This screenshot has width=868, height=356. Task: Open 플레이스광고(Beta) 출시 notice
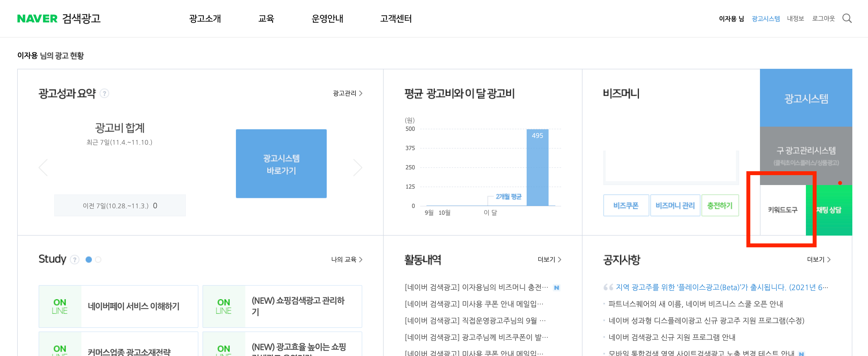pos(722,287)
